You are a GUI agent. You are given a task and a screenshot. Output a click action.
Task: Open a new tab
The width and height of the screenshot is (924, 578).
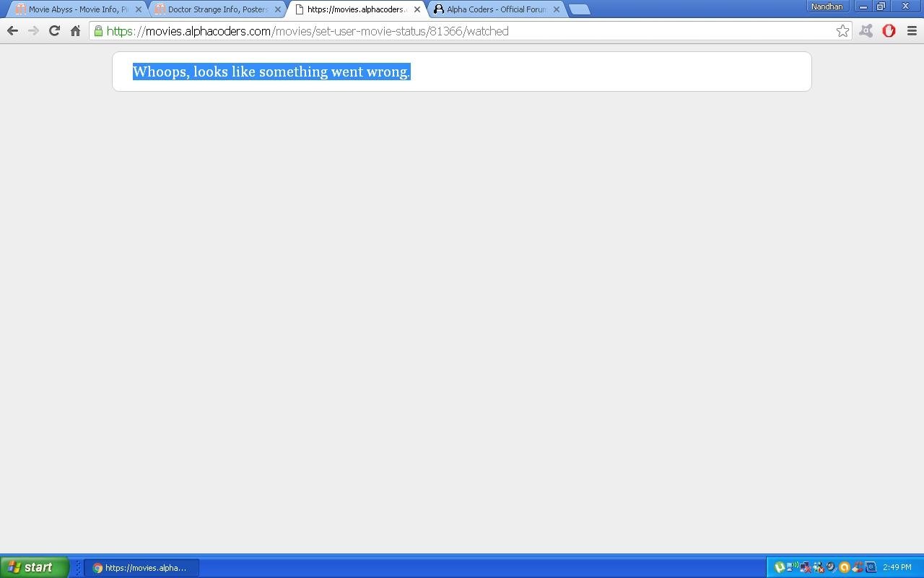click(579, 9)
